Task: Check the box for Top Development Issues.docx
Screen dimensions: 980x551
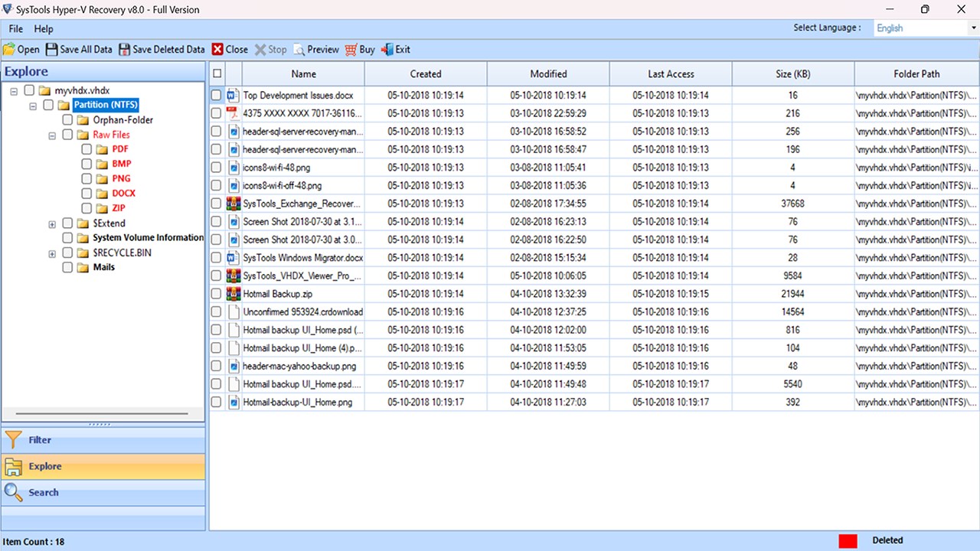Action: [x=217, y=96]
